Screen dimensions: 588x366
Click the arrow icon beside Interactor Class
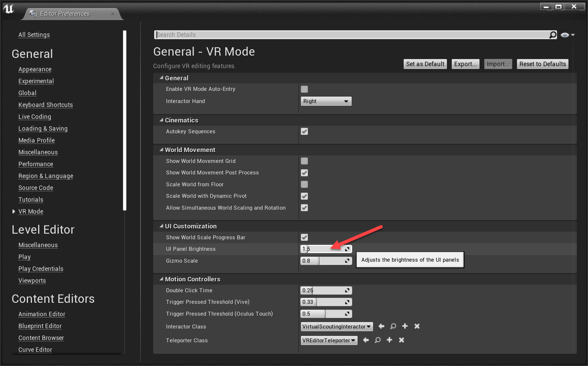point(381,326)
